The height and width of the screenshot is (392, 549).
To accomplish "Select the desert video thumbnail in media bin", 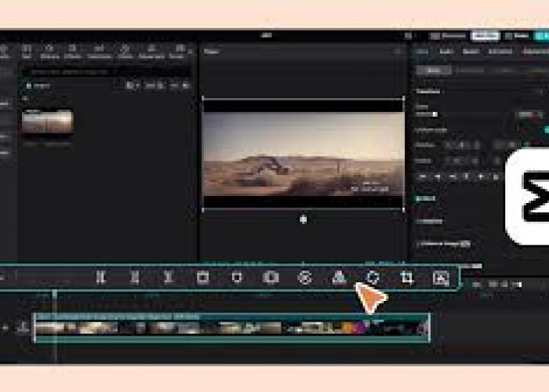I will pyautogui.click(x=47, y=122).
